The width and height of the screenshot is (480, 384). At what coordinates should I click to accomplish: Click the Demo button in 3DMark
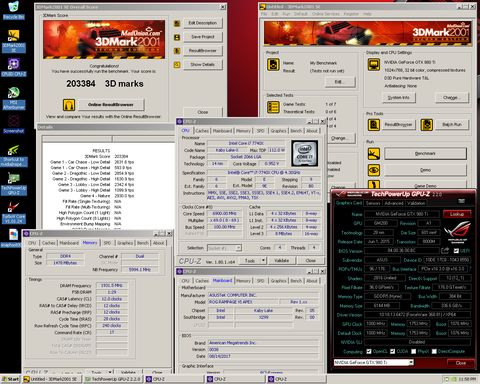[425, 170]
